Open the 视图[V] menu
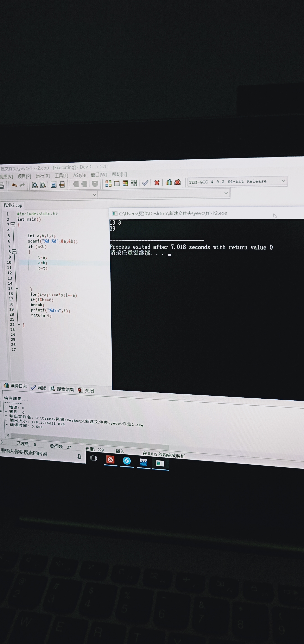 pos(6,177)
